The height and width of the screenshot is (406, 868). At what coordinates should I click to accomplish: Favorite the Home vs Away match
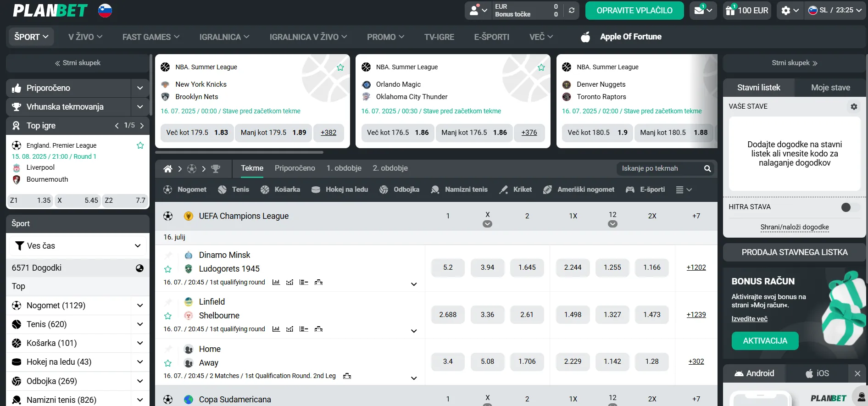(x=168, y=363)
